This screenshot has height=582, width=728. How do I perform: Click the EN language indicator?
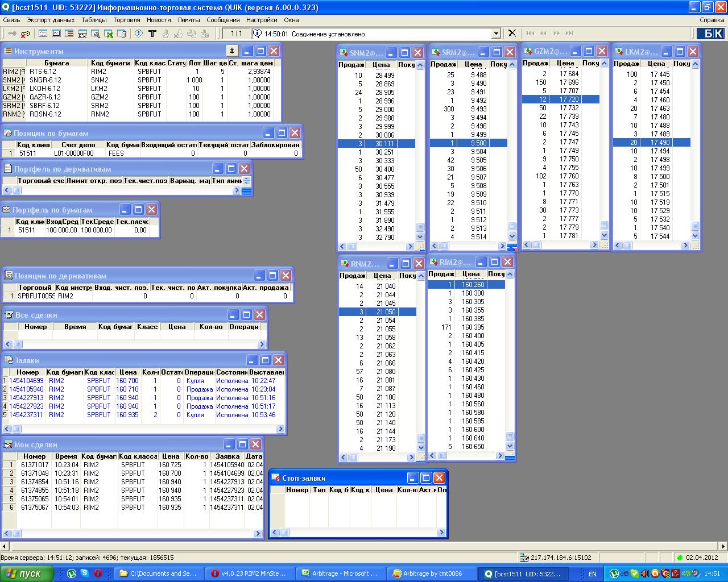(x=592, y=574)
